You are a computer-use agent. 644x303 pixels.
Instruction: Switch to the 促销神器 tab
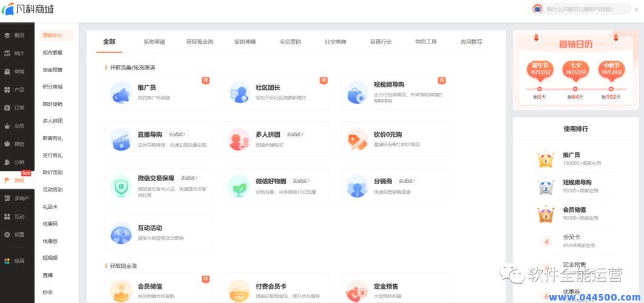245,42
